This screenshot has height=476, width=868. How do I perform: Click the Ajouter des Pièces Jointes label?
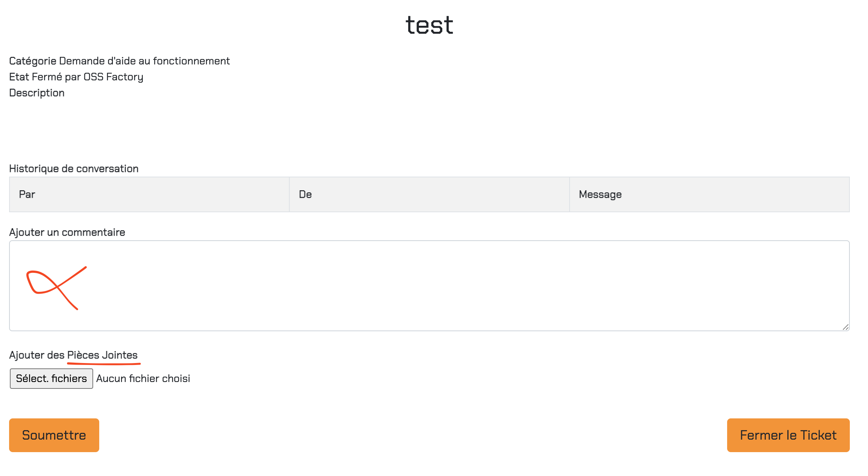(x=73, y=355)
